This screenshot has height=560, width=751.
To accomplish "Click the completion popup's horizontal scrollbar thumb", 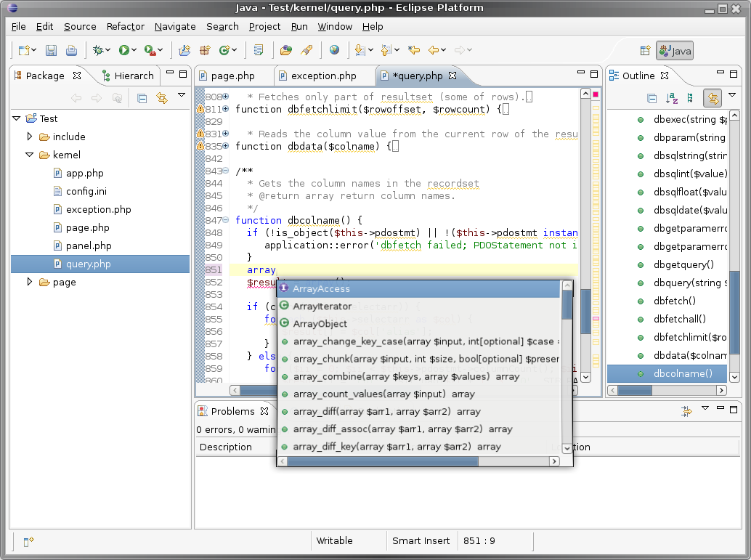I will pyautogui.click(x=382, y=460).
